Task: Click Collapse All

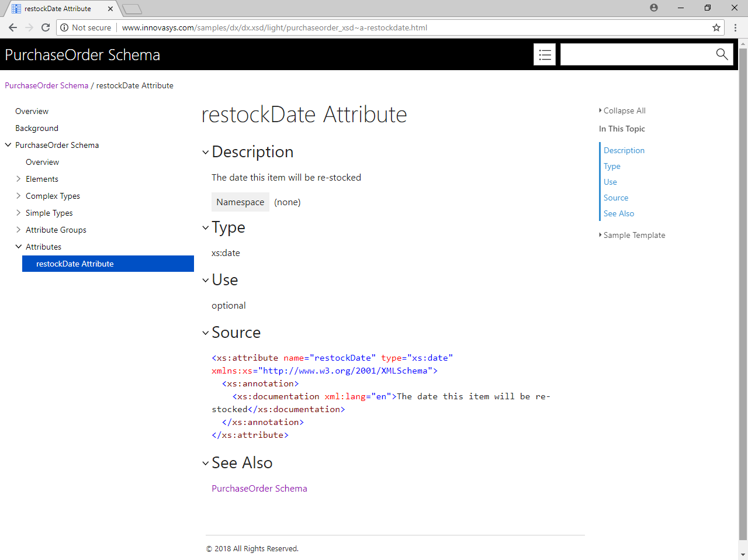Action: [624, 110]
